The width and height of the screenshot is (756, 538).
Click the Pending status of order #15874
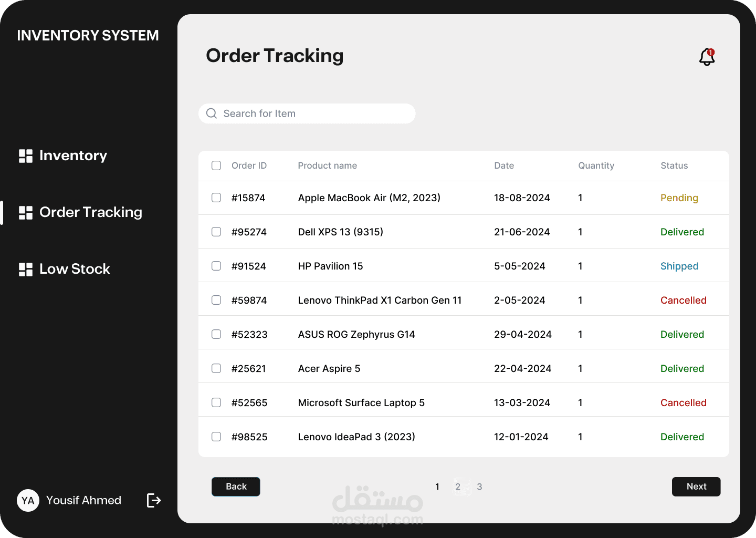tap(679, 198)
